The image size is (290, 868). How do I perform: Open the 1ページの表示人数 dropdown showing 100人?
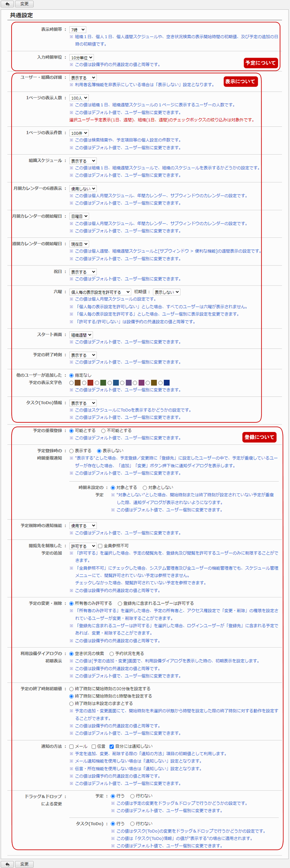[79, 98]
